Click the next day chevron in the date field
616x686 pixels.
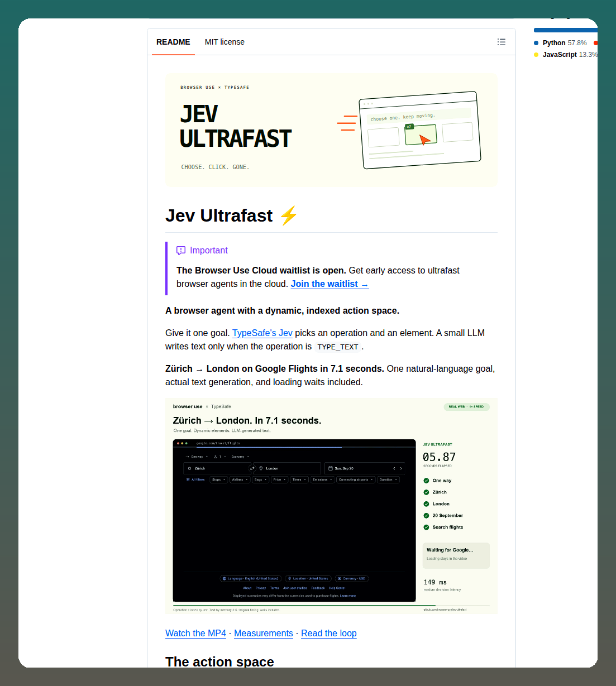pos(401,468)
